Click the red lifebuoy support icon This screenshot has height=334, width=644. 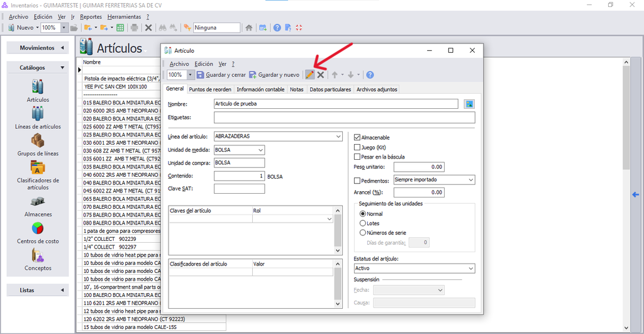(299, 28)
